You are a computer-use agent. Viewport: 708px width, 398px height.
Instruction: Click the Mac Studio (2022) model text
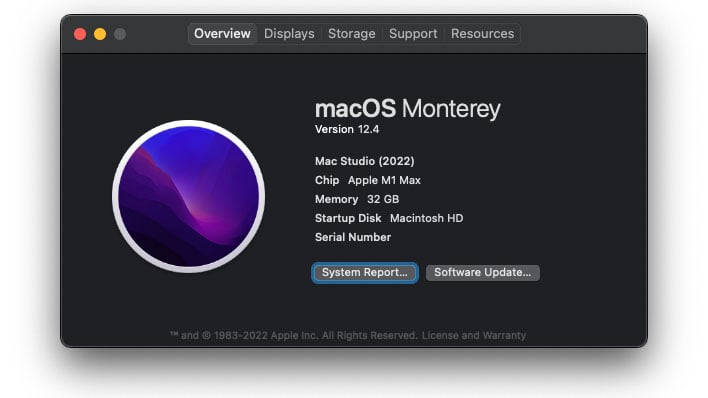coord(364,161)
